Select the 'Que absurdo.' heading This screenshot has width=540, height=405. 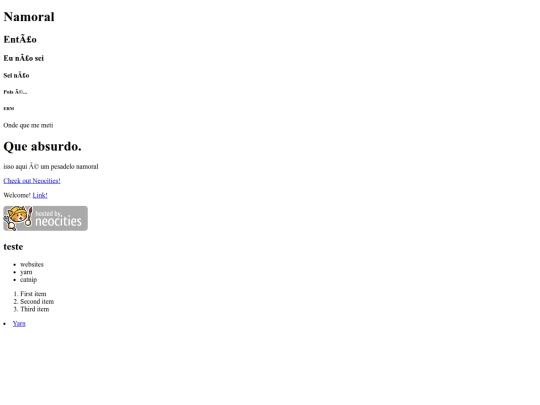tap(42, 146)
